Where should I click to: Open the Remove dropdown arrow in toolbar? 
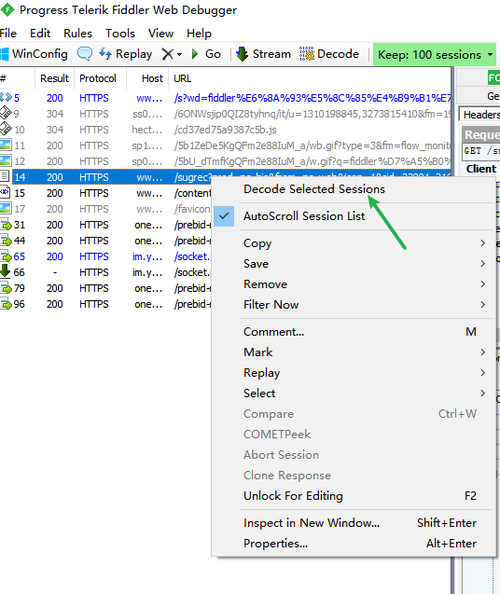(x=180, y=55)
